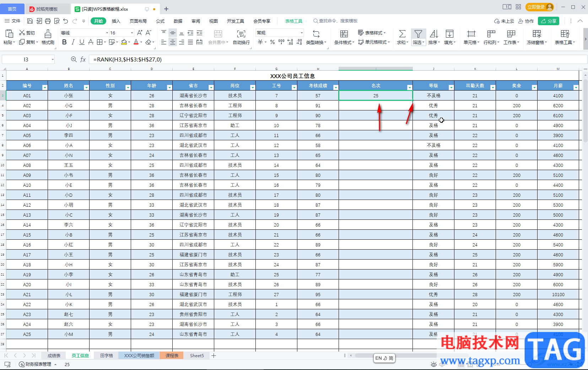Image resolution: width=588 pixels, height=370 pixels.
Task: Open filter dropdown on 名次 column header
Action: 409,87
